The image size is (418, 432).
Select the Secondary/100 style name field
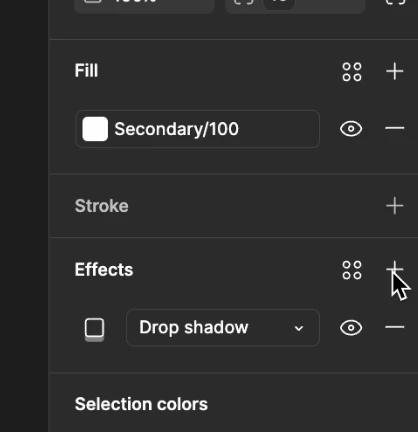pos(197,129)
